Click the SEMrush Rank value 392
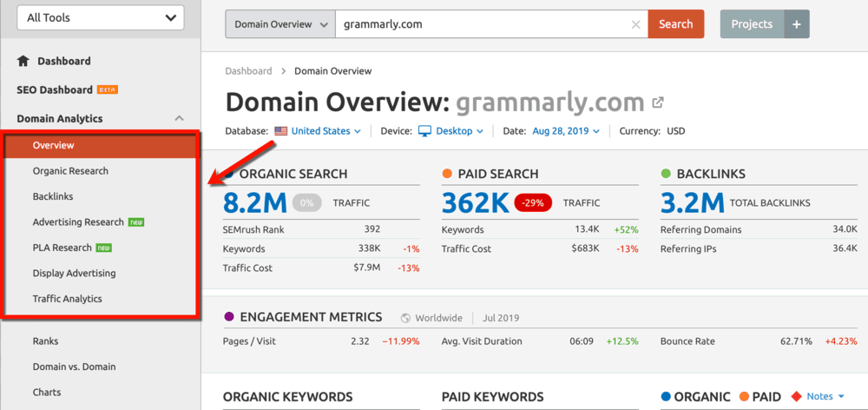This screenshot has height=410, width=868. click(x=372, y=229)
